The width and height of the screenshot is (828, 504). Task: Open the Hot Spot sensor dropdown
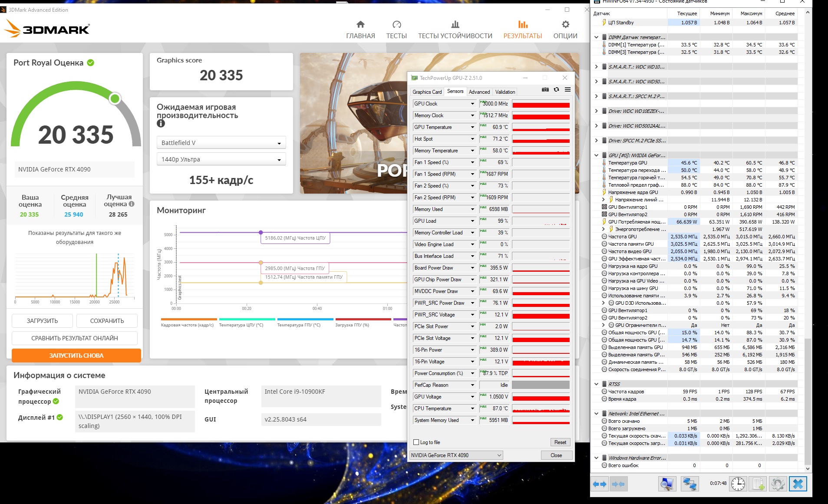click(x=472, y=139)
